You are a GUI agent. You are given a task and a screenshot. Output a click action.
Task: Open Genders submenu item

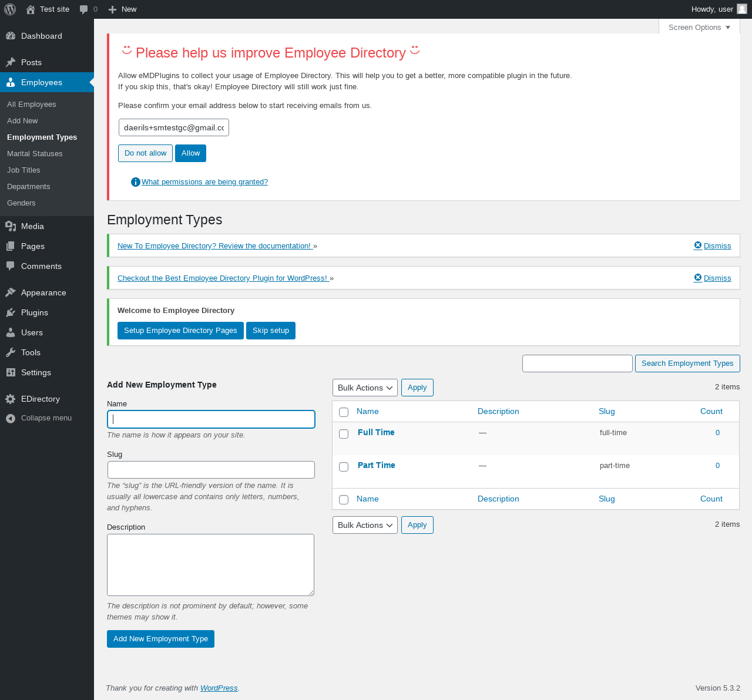click(x=21, y=203)
